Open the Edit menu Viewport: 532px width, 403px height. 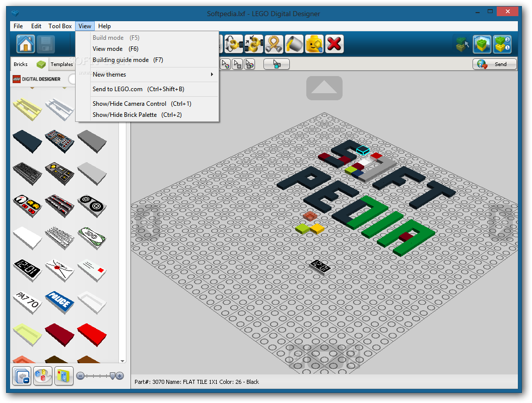pos(36,26)
